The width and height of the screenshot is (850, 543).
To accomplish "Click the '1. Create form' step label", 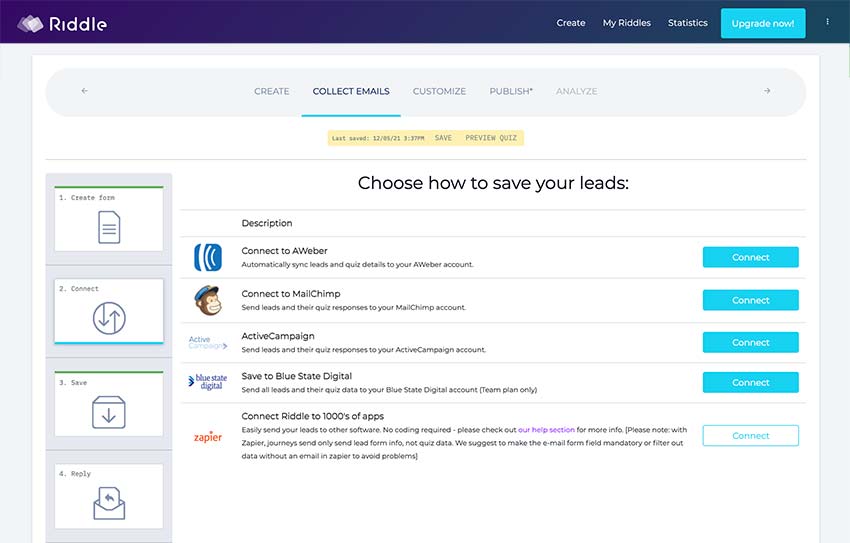I will (x=87, y=198).
